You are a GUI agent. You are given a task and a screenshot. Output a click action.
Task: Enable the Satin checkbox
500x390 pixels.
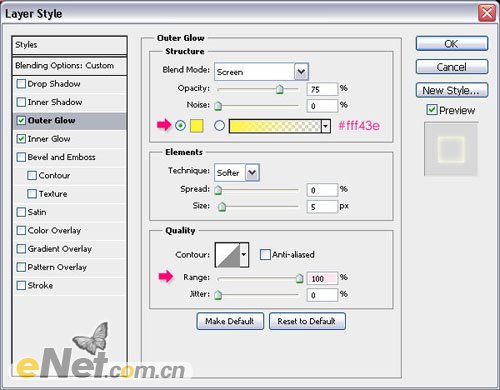(x=21, y=212)
